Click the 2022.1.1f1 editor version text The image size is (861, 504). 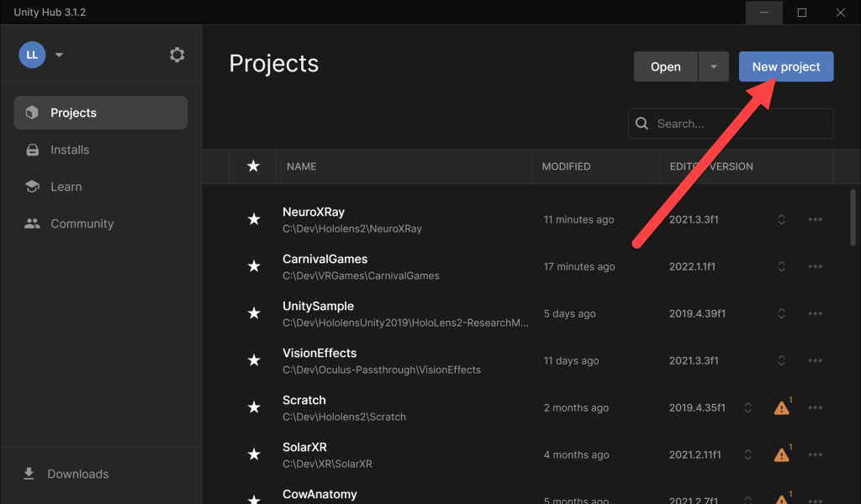692,266
